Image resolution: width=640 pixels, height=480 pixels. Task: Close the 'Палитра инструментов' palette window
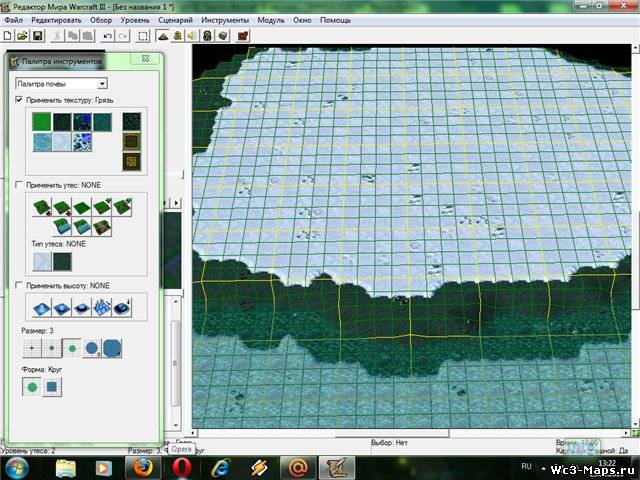[145, 61]
